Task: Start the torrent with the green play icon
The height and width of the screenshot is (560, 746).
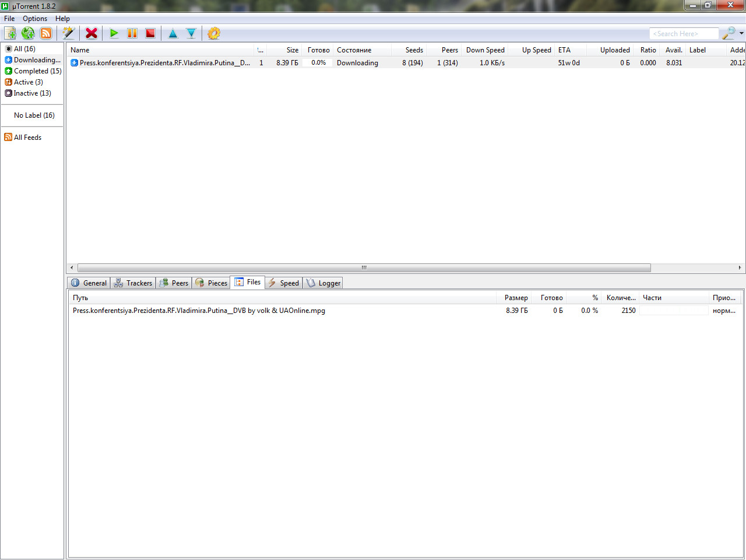Action: pos(114,33)
